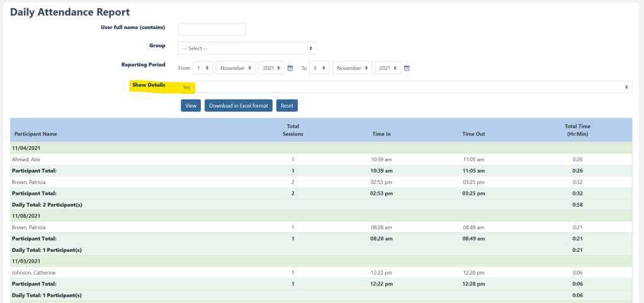Click the User full name text field
Viewport: 644px width, 303px height.
click(212, 30)
